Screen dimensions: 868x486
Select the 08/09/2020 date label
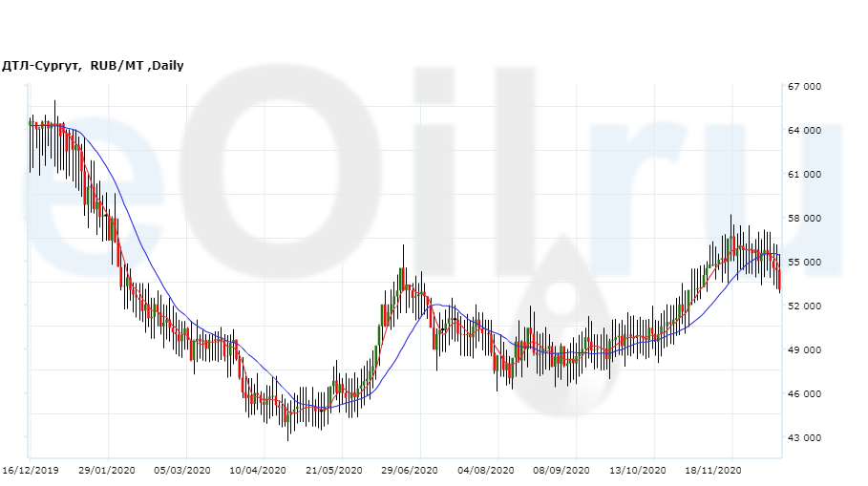(561, 470)
